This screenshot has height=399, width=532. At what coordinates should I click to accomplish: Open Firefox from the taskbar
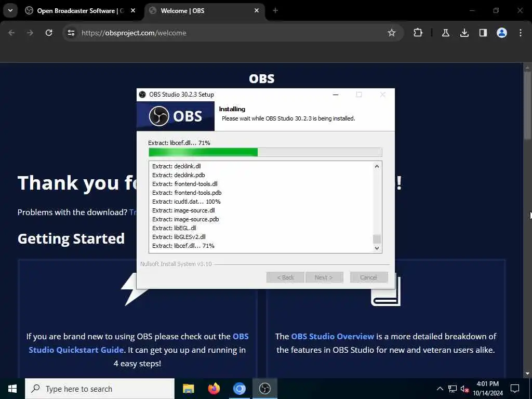[x=214, y=389]
